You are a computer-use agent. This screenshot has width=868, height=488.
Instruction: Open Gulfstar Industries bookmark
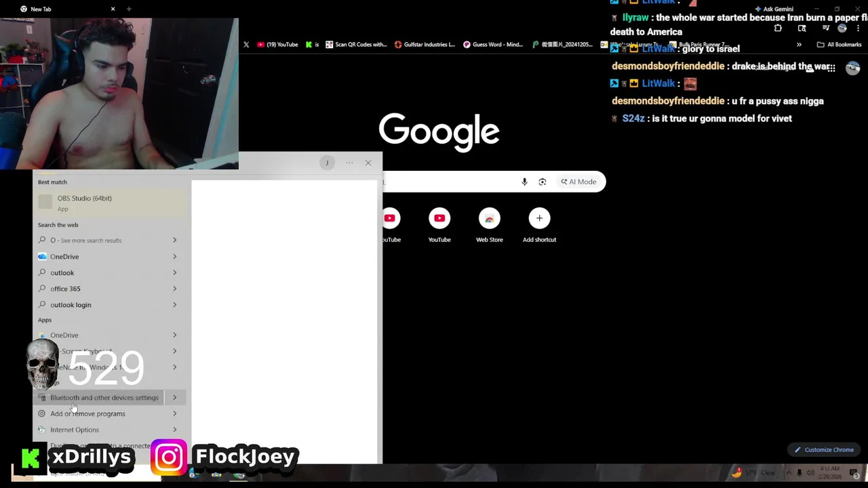[425, 45]
